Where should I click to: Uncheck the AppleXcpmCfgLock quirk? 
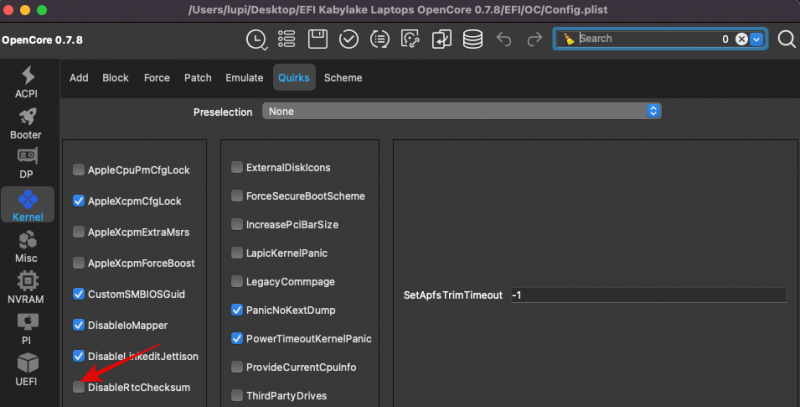point(79,201)
